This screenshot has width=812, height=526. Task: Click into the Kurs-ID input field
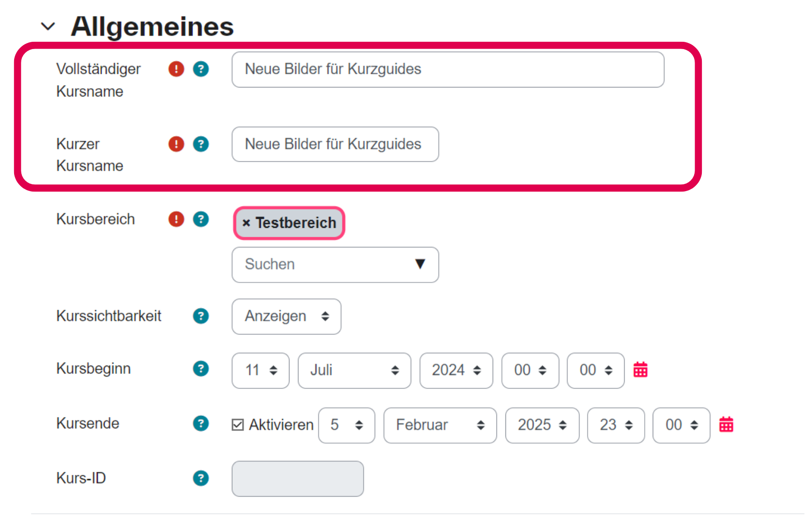pyautogui.click(x=298, y=479)
